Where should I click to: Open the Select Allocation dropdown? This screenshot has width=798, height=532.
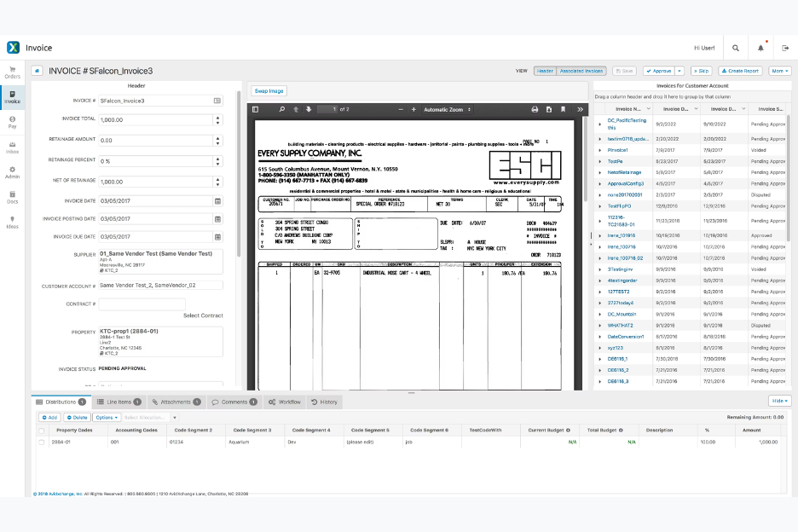click(x=150, y=418)
